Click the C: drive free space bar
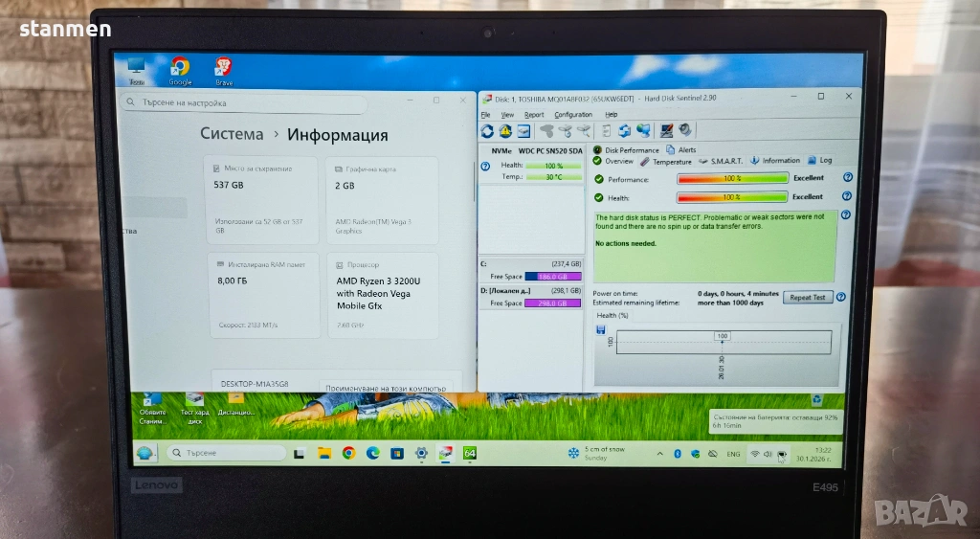Viewport: 980px width, 539px height. (x=552, y=276)
